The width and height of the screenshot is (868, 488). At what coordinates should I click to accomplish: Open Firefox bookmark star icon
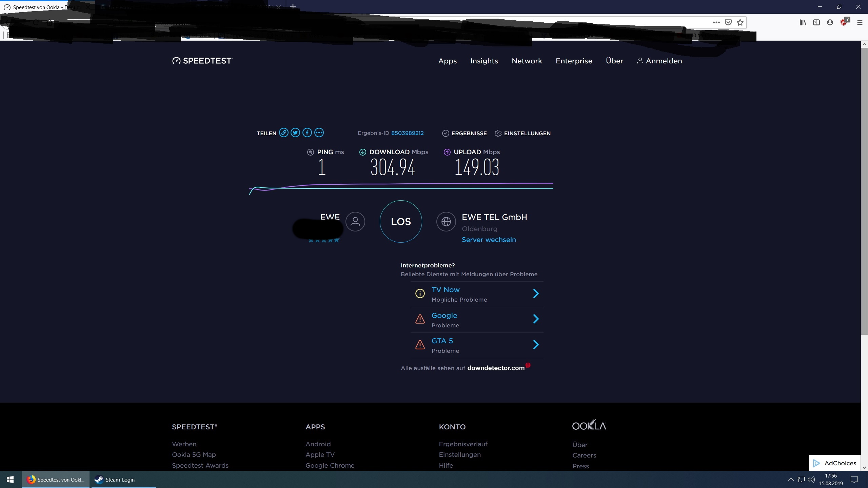[x=740, y=22]
